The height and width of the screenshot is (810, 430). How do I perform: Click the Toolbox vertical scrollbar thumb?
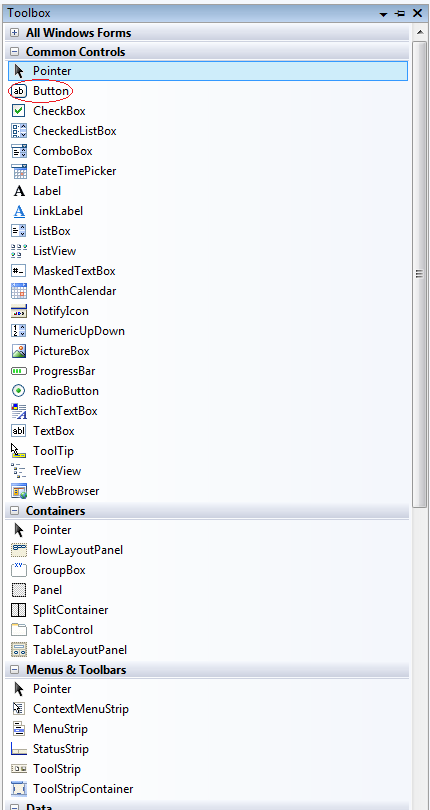tap(419, 274)
